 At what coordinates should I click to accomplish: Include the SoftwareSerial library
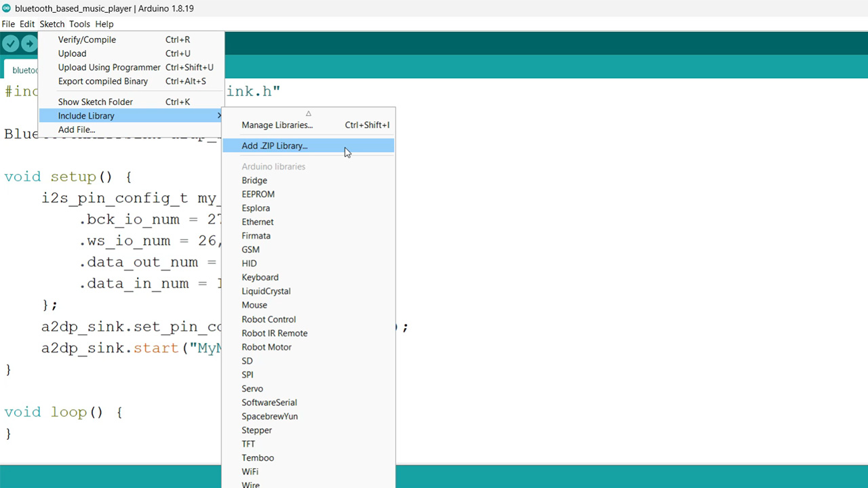click(309, 403)
